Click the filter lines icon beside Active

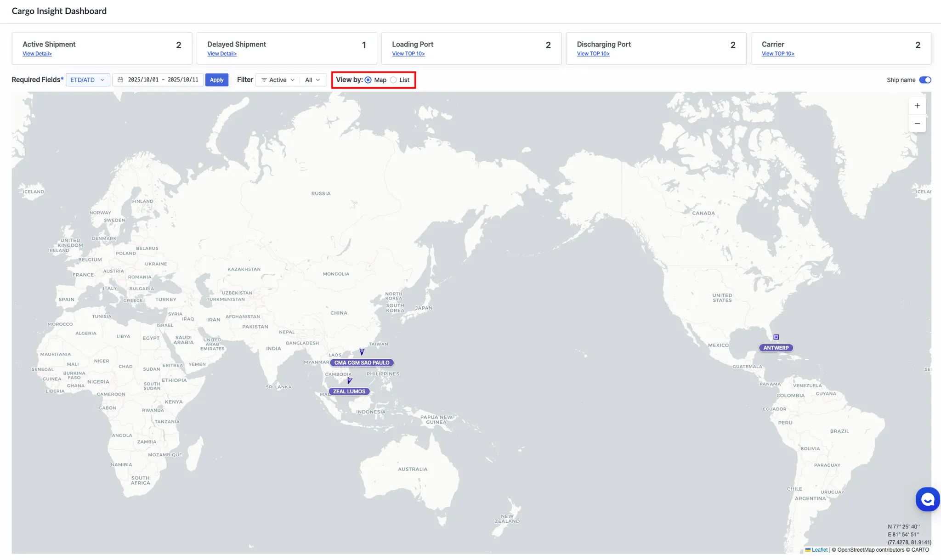pyautogui.click(x=264, y=80)
